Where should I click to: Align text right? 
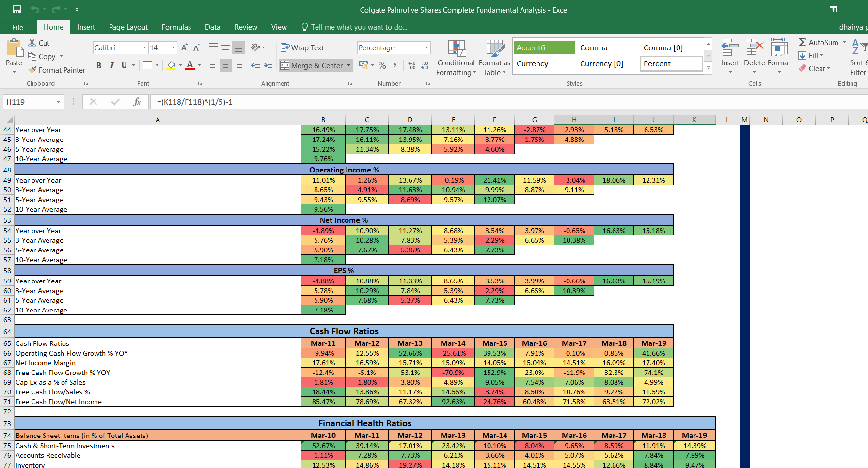pyautogui.click(x=238, y=65)
